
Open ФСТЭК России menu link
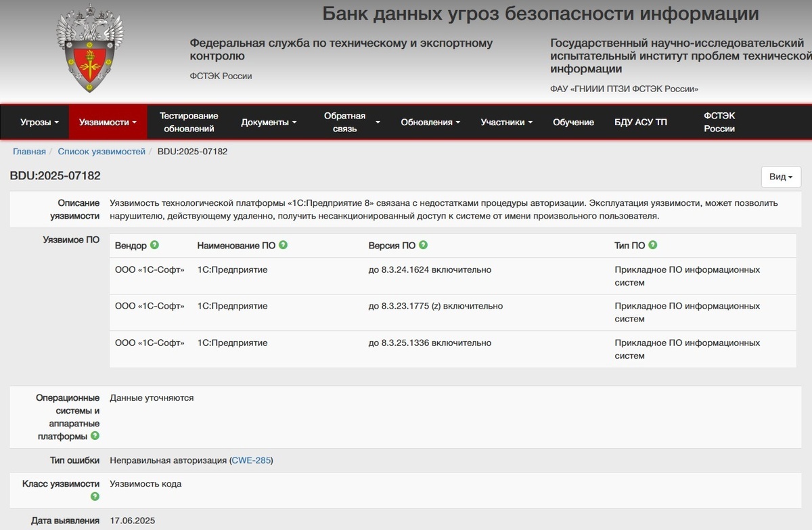[x=719, y=123]
